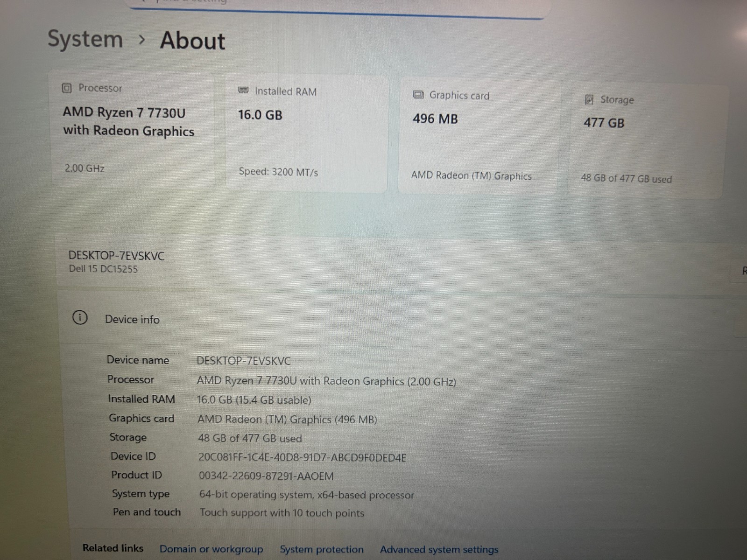Image resolution: width=747 pixels, height=560 pixels.
Task: Open System protection link
Action: (322, 549)
